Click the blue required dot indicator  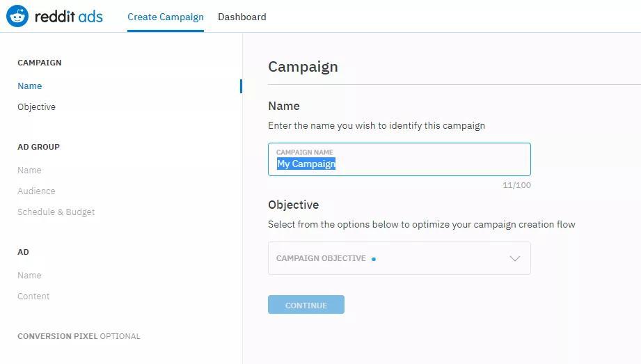(374, 259)
